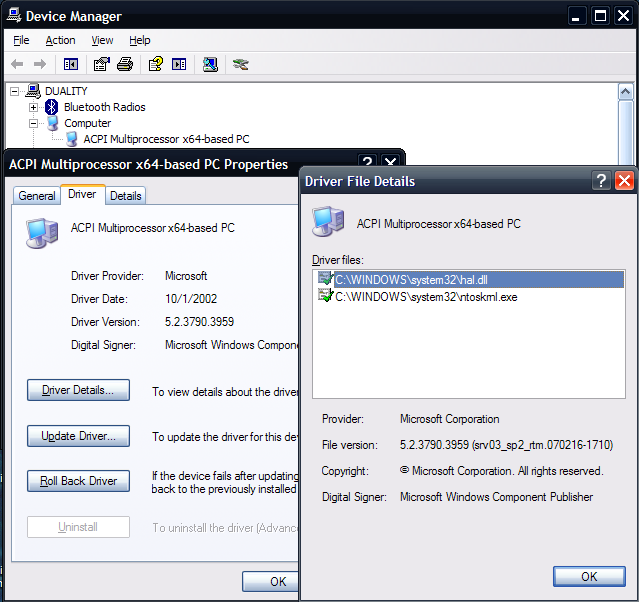Click the driver version 5.2.3790.3959 value

pos(199,322)
